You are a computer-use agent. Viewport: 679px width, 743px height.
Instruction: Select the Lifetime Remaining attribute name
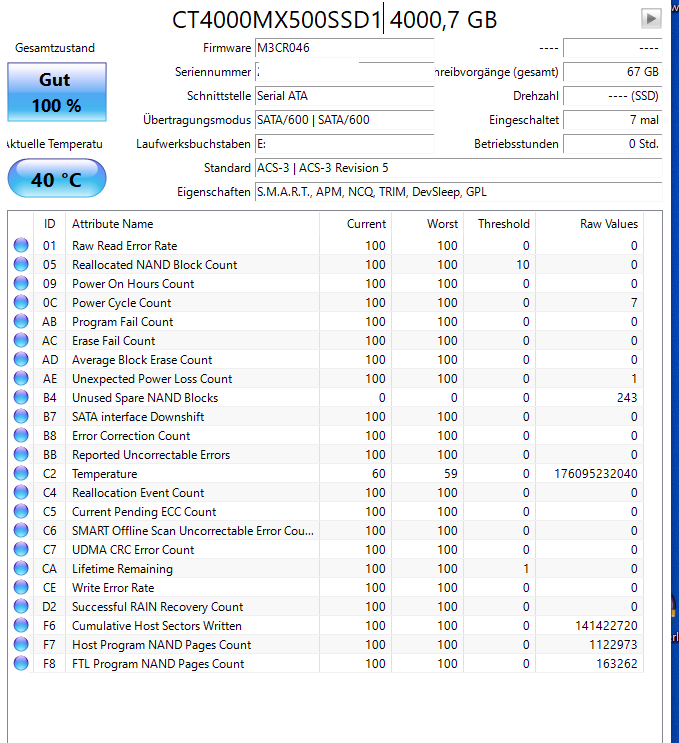[x=122, y=569]
